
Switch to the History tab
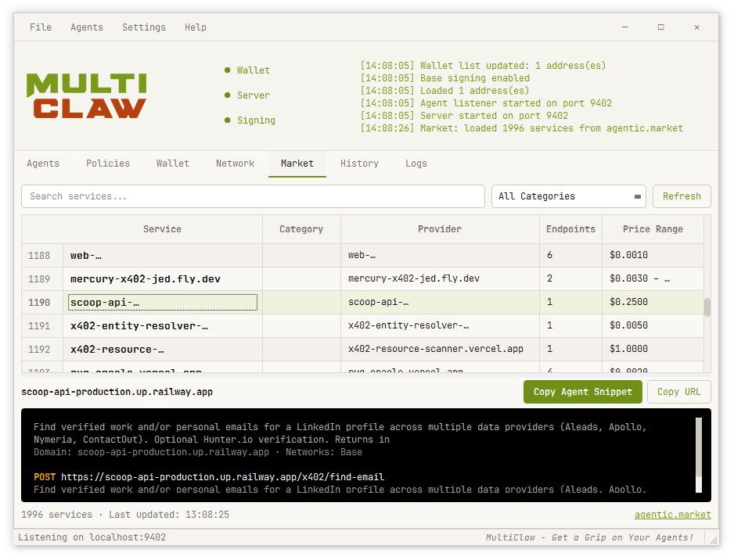[359, 163]
